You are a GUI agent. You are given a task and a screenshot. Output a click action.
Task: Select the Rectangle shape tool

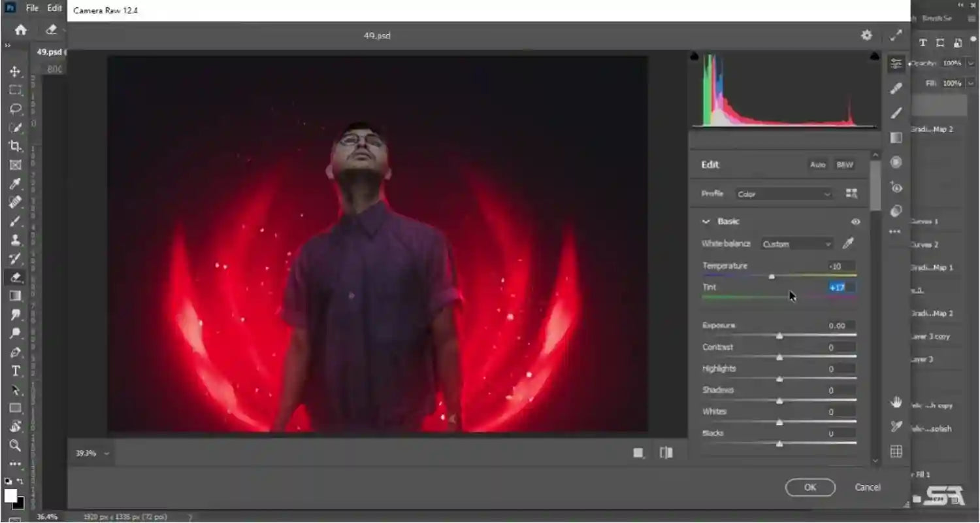click(x=15, y=409)
